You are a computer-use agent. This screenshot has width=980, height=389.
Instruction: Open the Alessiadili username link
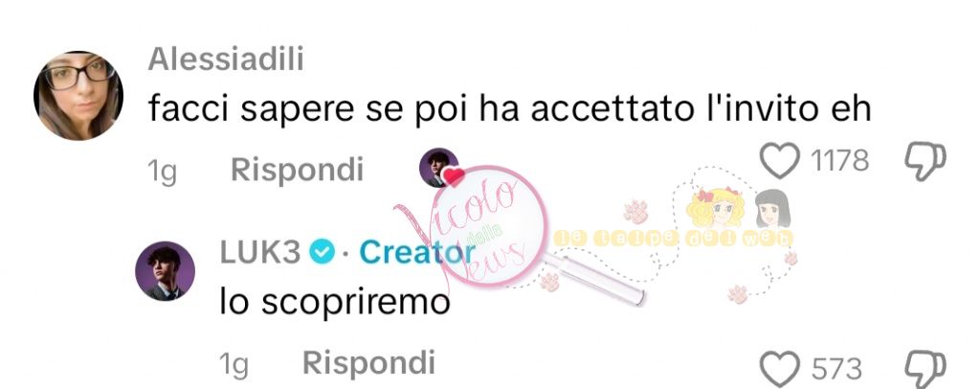226,60
